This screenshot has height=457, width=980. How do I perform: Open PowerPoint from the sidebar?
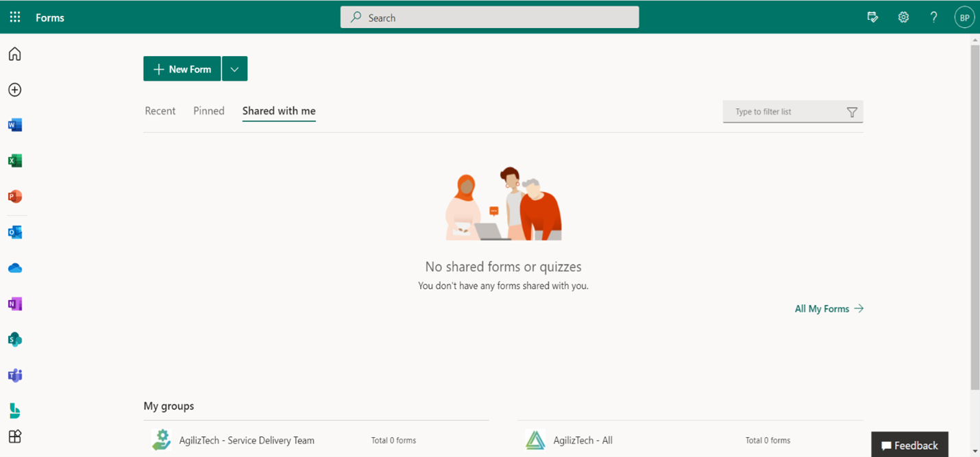[15, 197]
